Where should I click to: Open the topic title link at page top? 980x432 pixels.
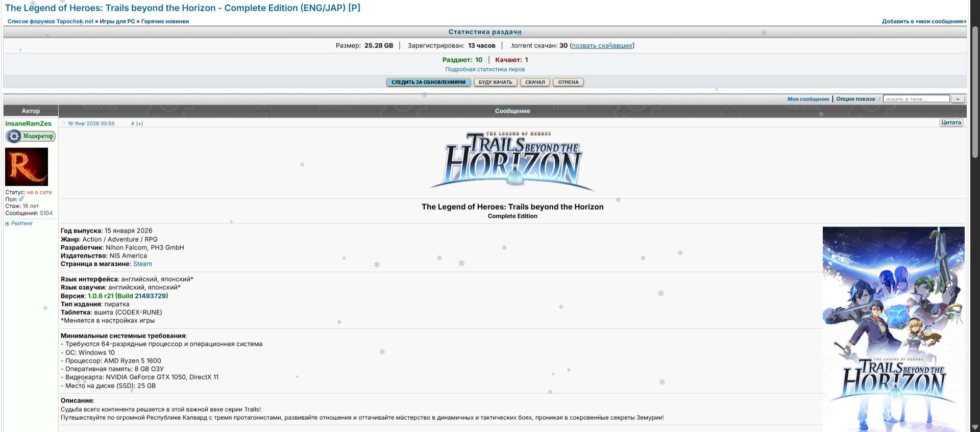[x=183, y=8]
